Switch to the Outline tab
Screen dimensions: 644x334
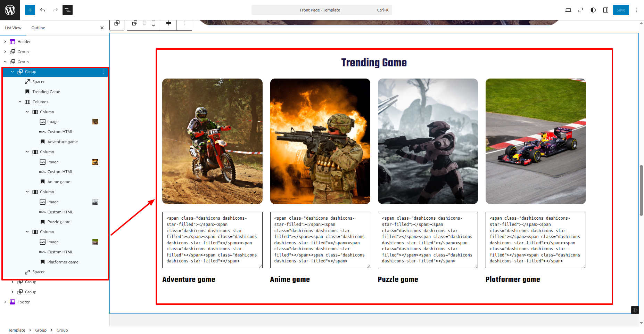click(38, 28)
